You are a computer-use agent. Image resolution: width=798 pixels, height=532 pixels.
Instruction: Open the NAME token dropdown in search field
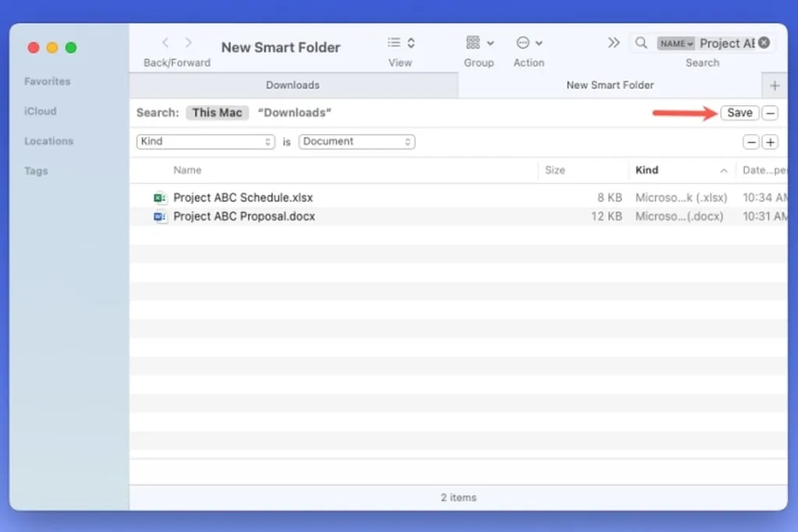(x=675, y=43)
